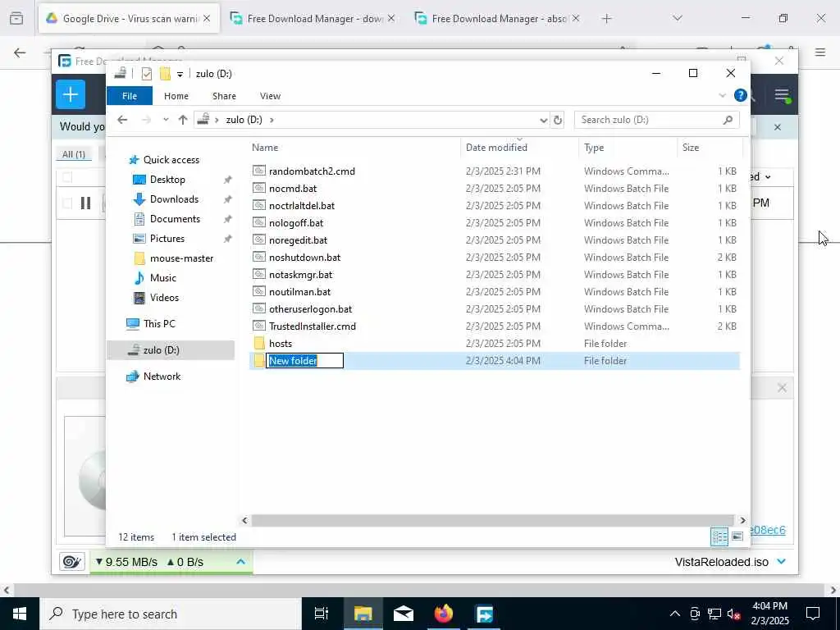This screenshot has height=630, width=840.
Task: Pause the download in Free Download Manager
Action: pos(85,203)
